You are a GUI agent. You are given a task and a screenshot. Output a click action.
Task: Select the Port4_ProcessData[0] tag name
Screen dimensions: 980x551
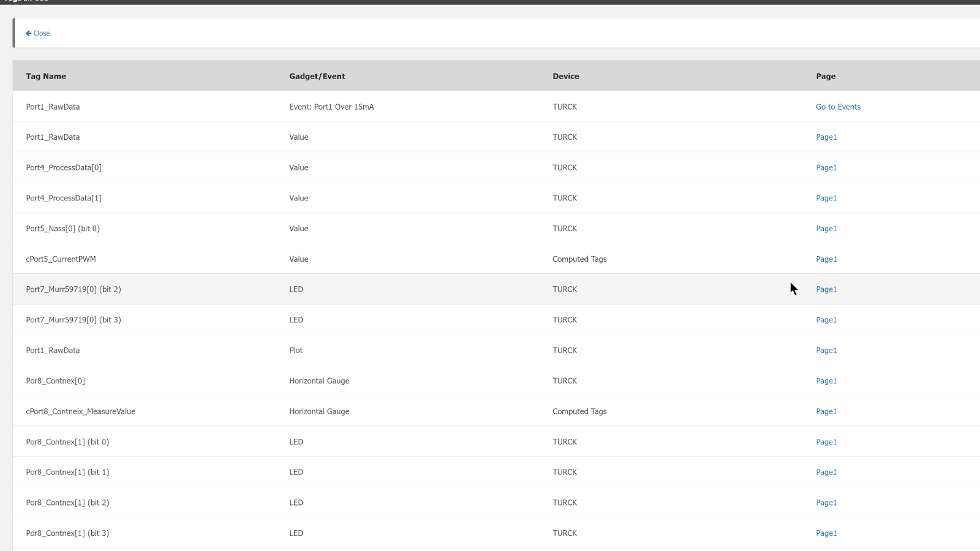pyautogui.click(x=64, y=167)
